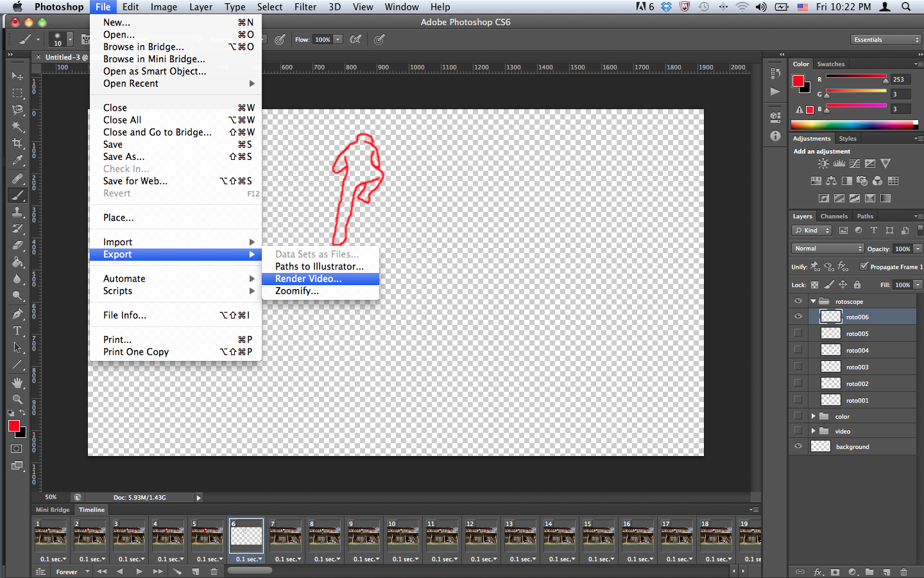The image size is (924, 578).
Task: Choose the Hand tool
Action: pyautogui.click(x=17, y=383)
